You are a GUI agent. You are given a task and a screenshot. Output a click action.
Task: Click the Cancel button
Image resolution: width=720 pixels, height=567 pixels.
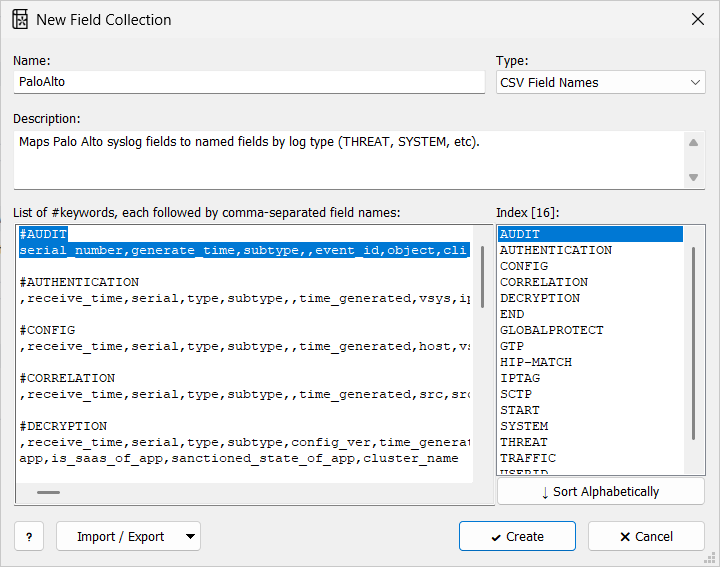coord(646,536)
